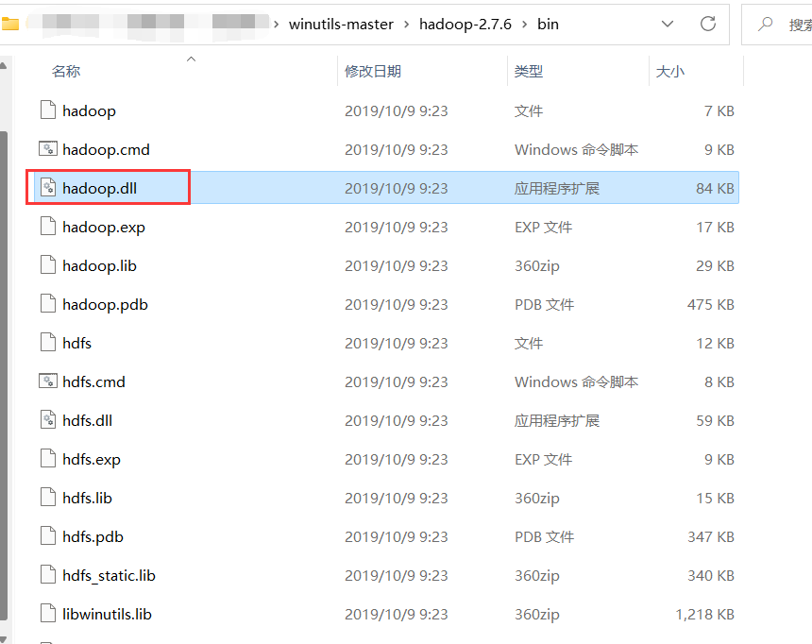Click the search input box

[777, 25]
